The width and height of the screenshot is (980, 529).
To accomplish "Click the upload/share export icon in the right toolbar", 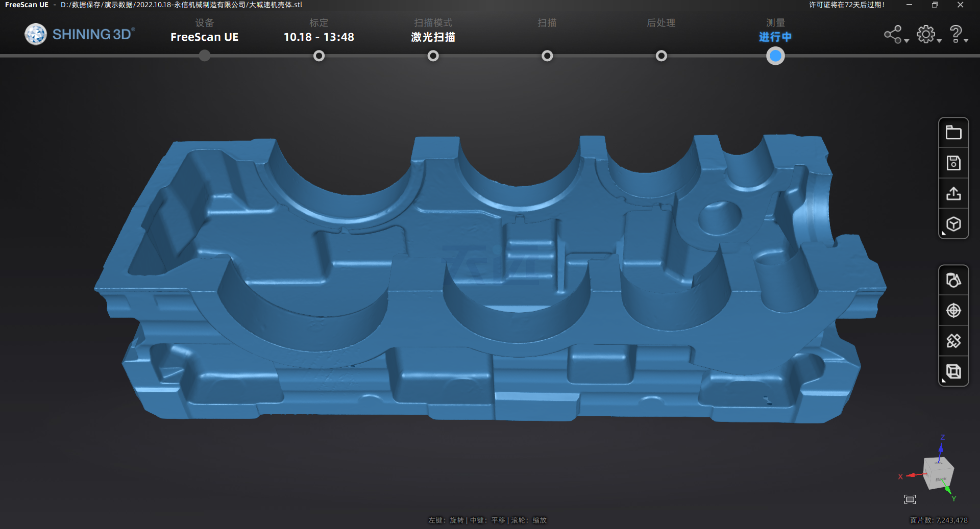I will (953, 194).
